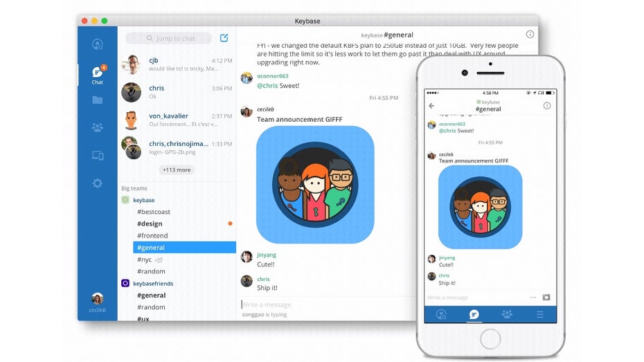This screenshot has width=644, height=362.
Task: Click the @chris mention in desktop chat
Action: click(267, 86)
